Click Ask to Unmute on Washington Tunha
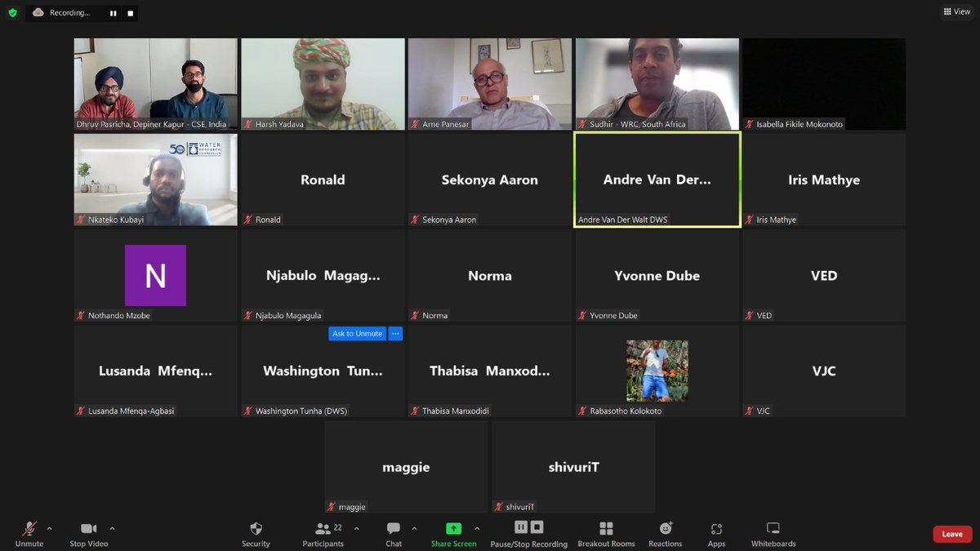980x551 pixels. (x=358, y=334)
